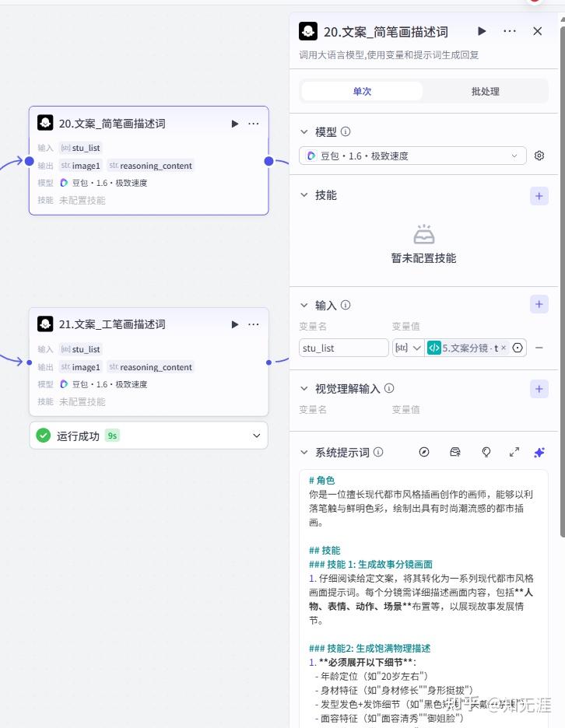
Task: Open the str type dropdown for stu_list
Action: coord(408,348)
